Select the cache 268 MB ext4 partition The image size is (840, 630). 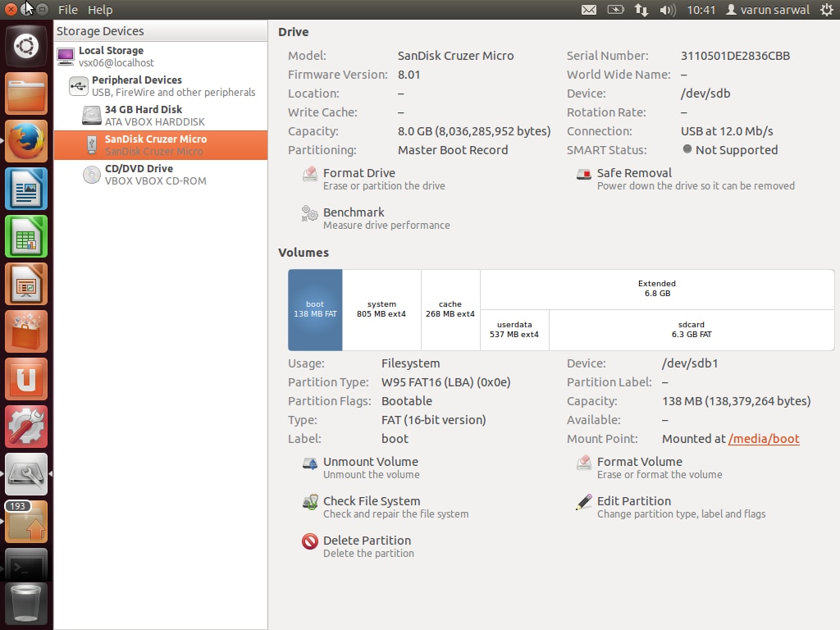pyautogui.click(x=450, y=309)
